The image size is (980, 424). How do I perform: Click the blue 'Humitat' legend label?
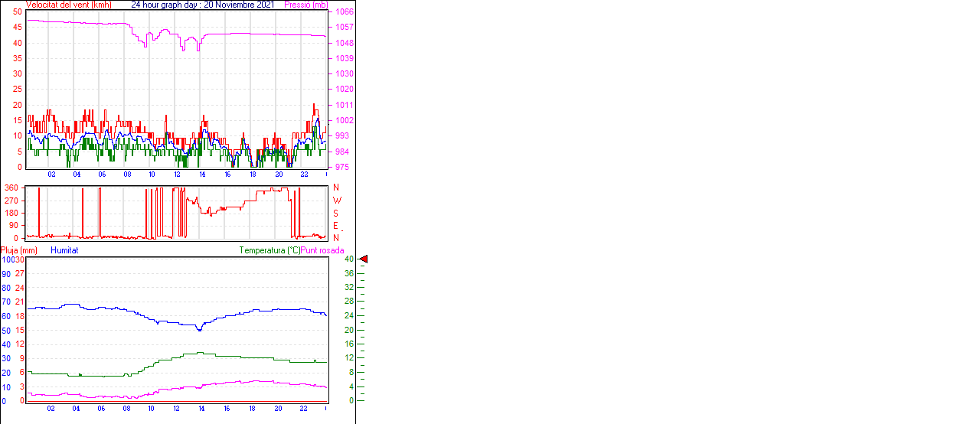[x=64, y=250]
